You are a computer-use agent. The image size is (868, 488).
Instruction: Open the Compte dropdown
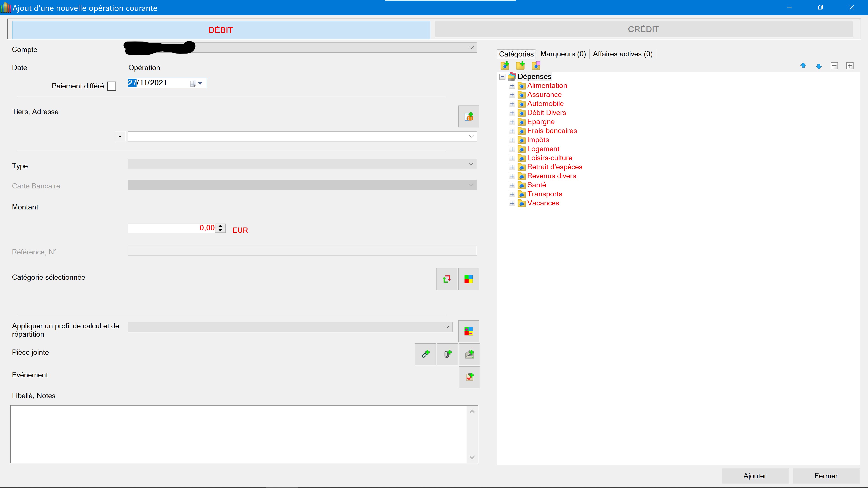pyautogui.click(x=471, y=47)
